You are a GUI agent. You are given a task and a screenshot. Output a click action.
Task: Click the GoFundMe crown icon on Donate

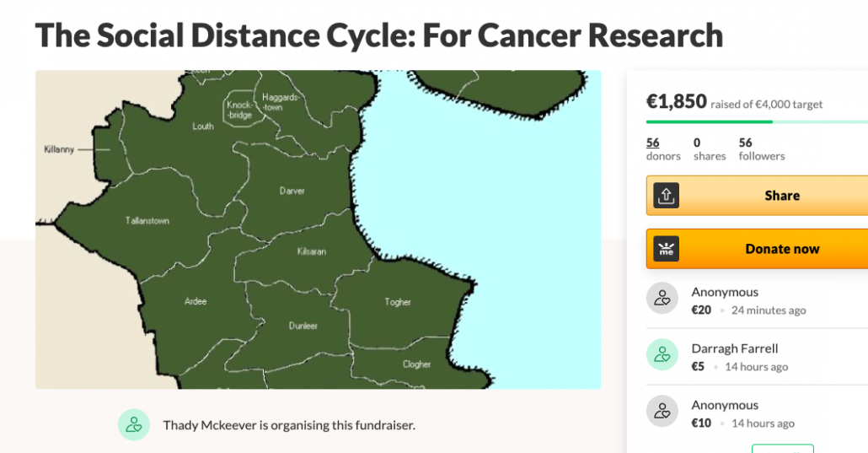coord(666,249)
